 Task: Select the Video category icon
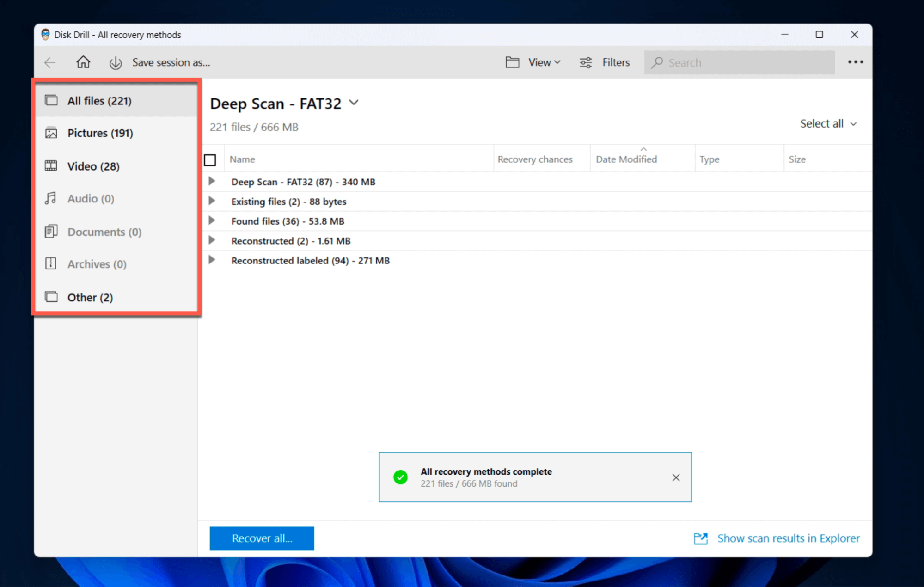coord(51,166)
